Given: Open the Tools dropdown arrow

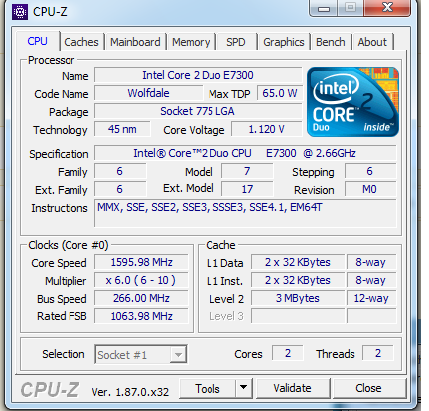Looking at the screenshot, I should [x=244, y=388].
